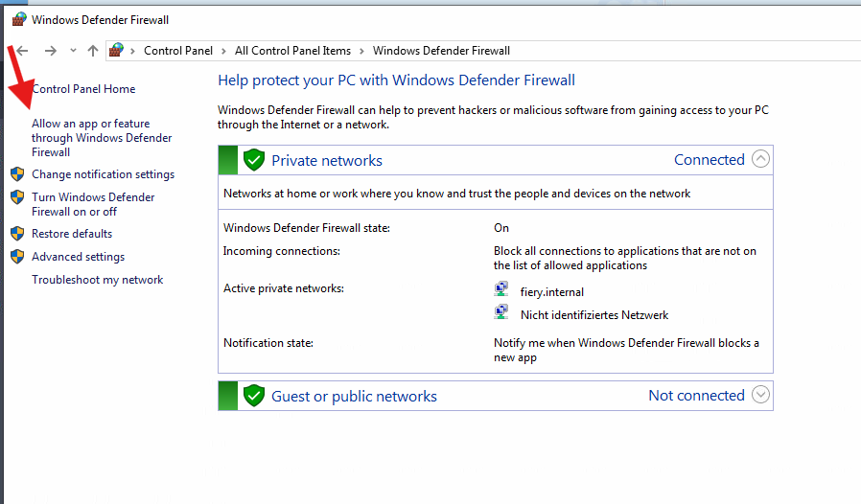Click the network icon beside fiery.internal
This screenshot has width=861, height=504.
point(500,288)
